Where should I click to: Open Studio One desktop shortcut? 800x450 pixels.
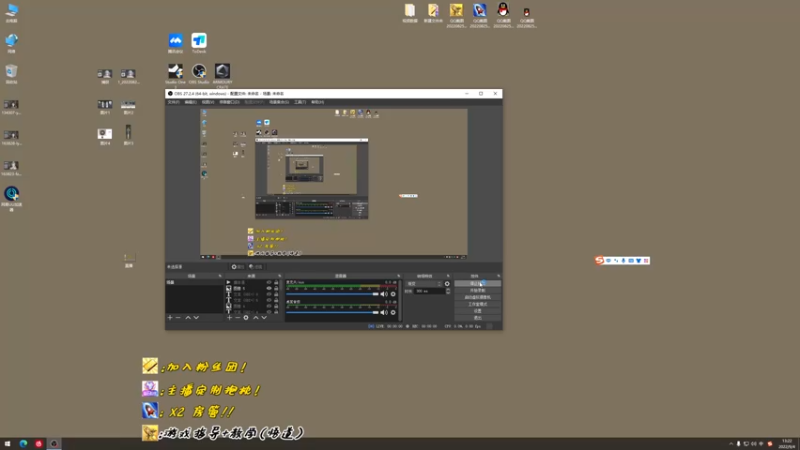coord(176,74)
